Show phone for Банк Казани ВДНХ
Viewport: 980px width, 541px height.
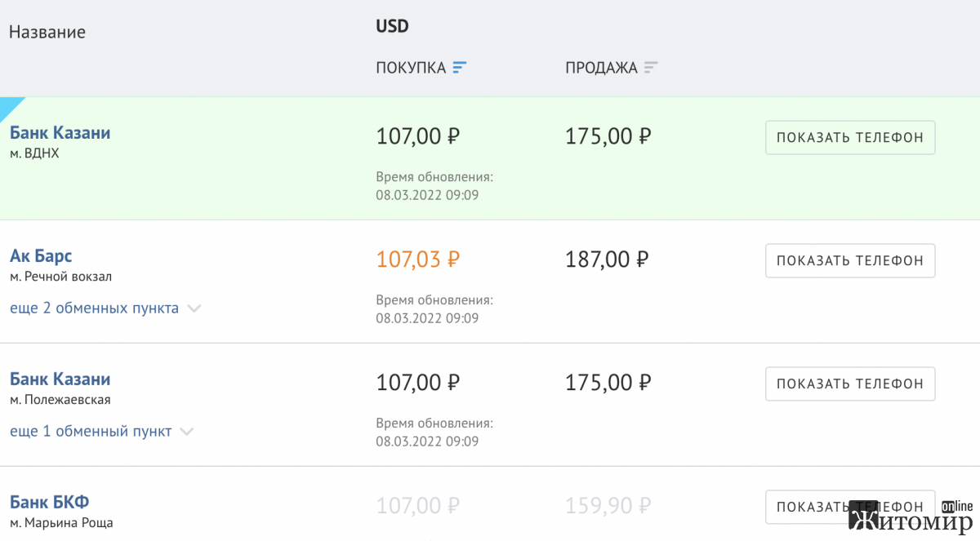click(x=850, y=137)
